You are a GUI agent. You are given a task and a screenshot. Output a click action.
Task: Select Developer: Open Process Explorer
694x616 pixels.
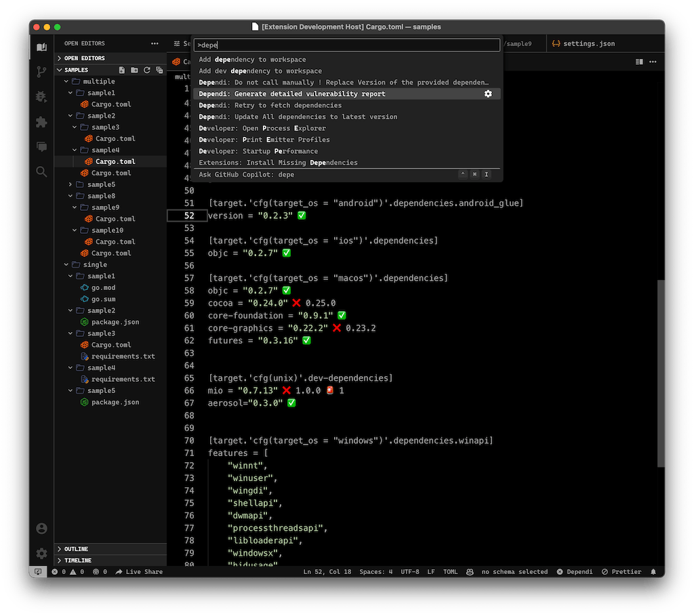[x=347, y=128]
